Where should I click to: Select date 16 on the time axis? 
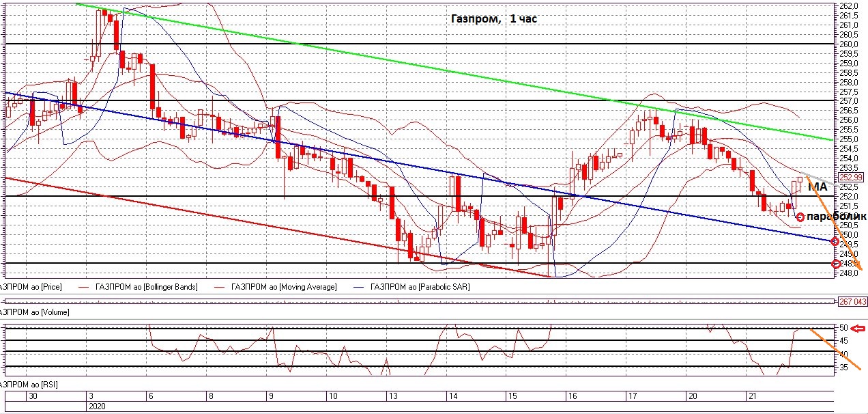[573, 396]
